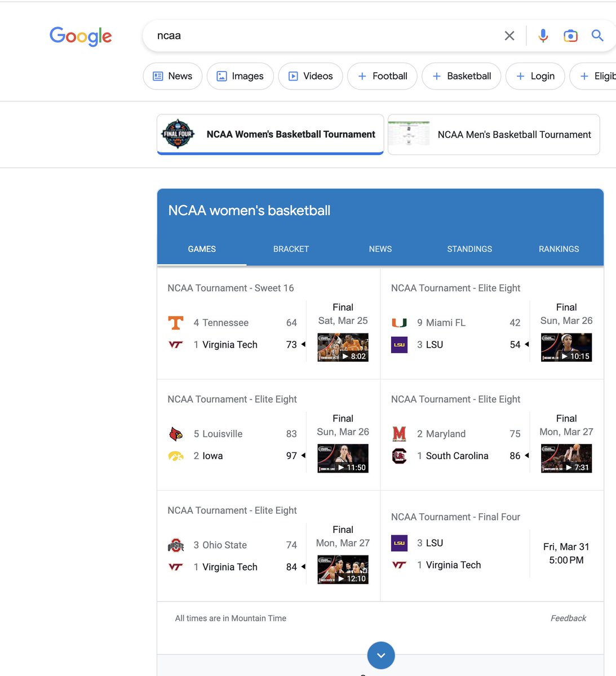Click 5 Louisville team name
This screenshot has width=616, height=676.
point(218,434)
